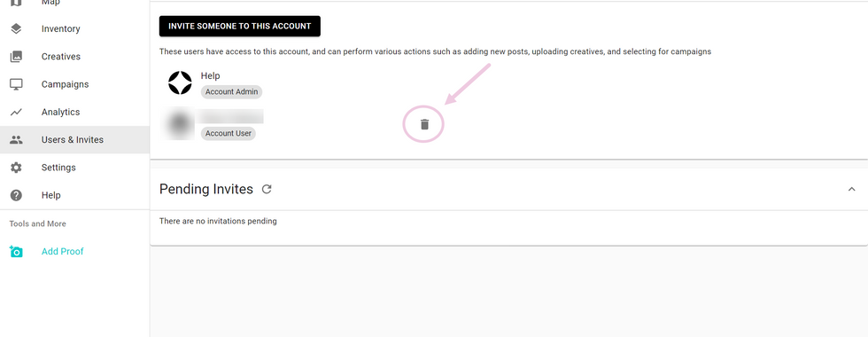Screen dimensions: 868x337
Task: Collapse the Pending Invites section
Action: (x=851, y=189)
